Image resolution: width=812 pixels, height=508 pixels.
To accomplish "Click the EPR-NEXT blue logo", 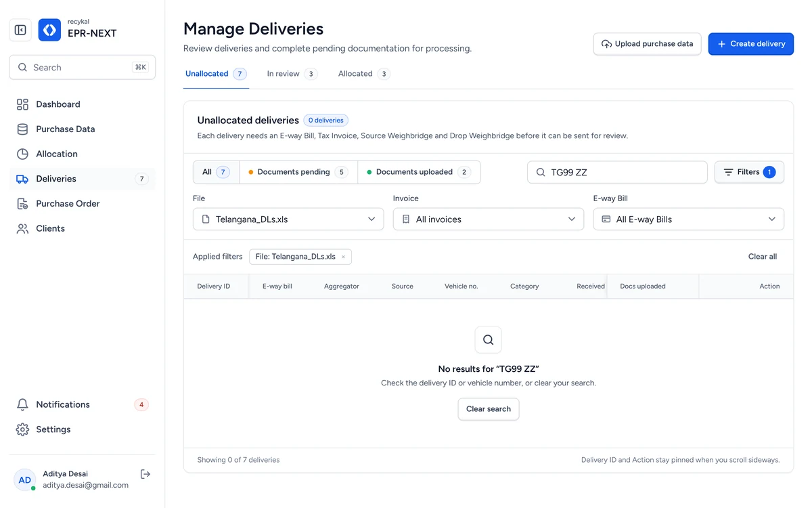I will [x=49, y=30].
